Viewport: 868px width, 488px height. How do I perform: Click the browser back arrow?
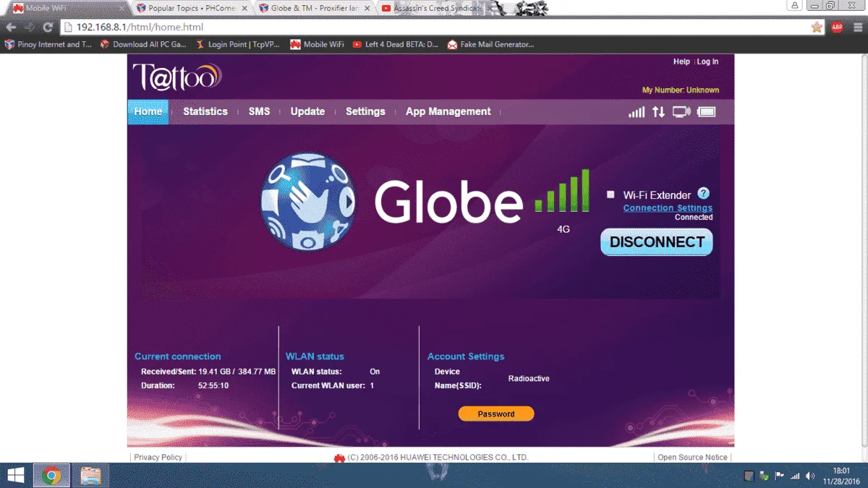(x=11, y=27)
